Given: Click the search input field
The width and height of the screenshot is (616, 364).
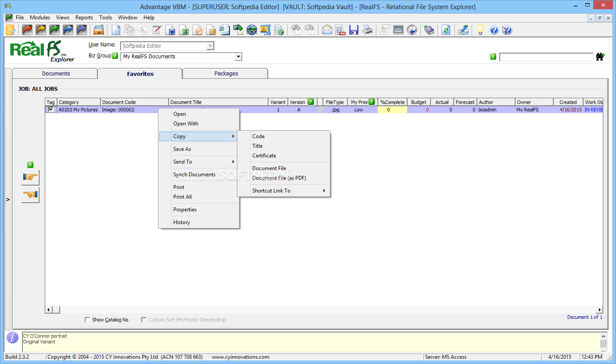Looking at the screenshot, I should coord(547,57).
